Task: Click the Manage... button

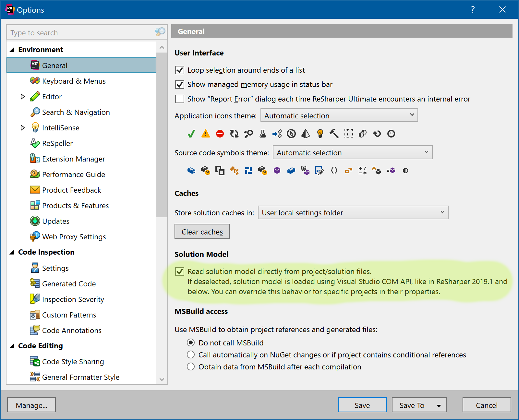Action: [31, 405]
